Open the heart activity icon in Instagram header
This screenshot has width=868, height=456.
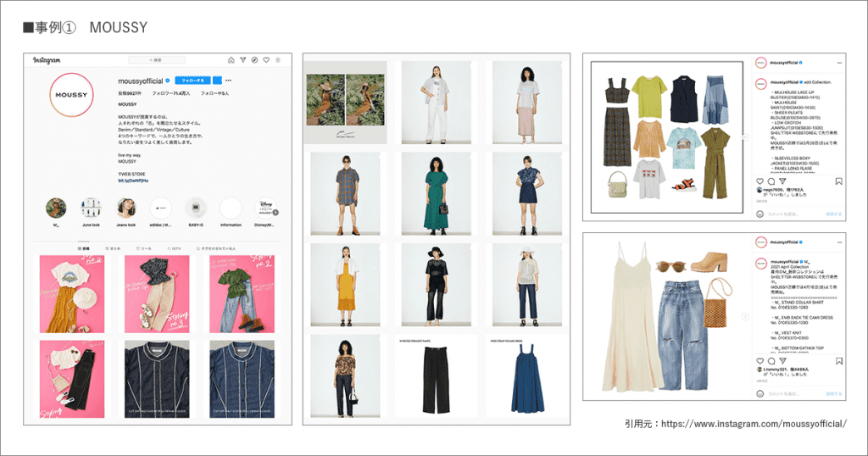[265, 60]
